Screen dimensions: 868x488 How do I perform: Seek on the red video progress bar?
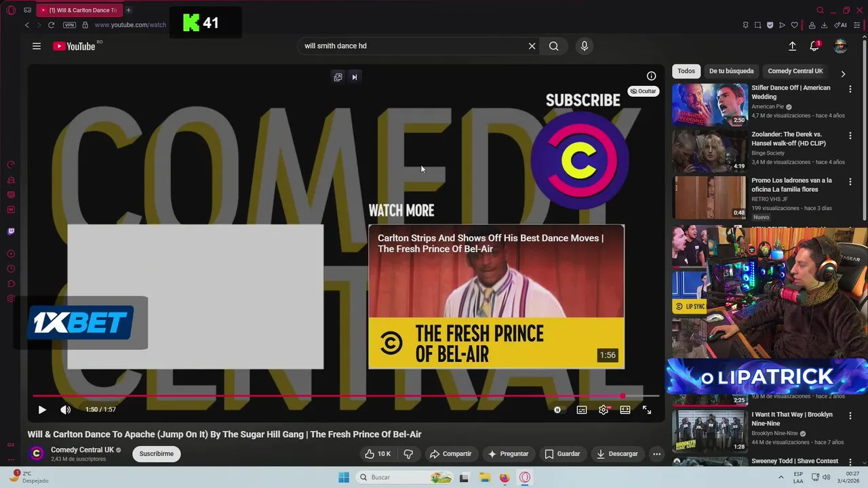point(346,396)
